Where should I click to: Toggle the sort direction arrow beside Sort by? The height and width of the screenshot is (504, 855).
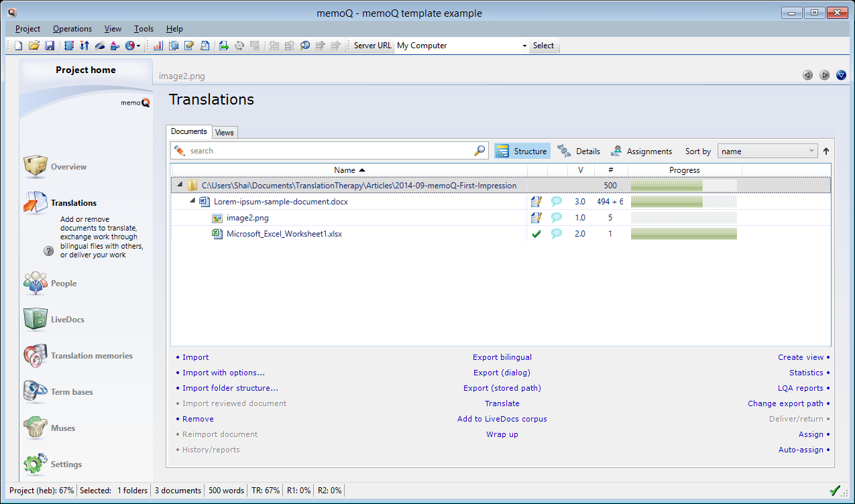click(826, 151)
